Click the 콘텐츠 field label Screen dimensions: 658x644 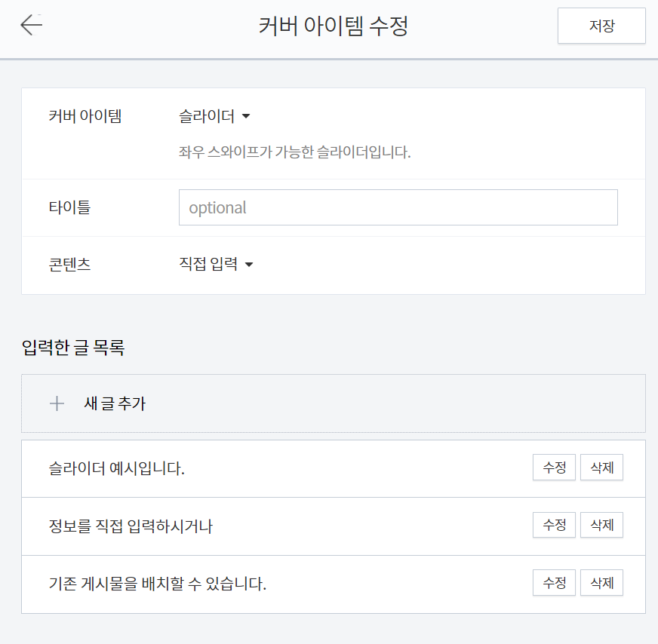click(69, 265)
